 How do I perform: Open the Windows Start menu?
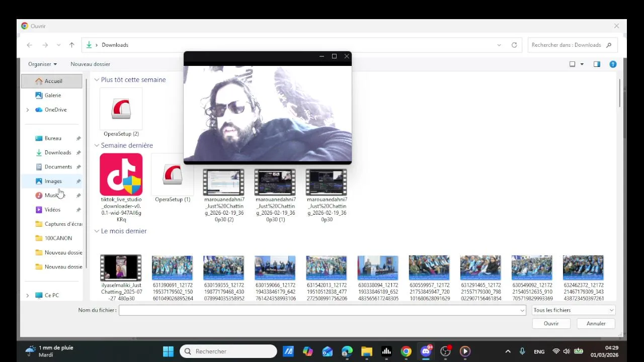(x=168, y=351)
